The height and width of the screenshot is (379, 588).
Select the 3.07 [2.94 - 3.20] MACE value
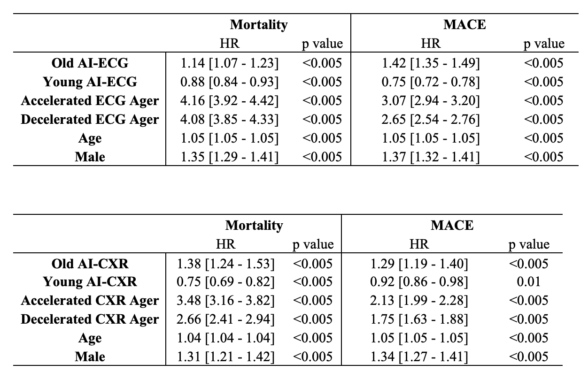430,100
